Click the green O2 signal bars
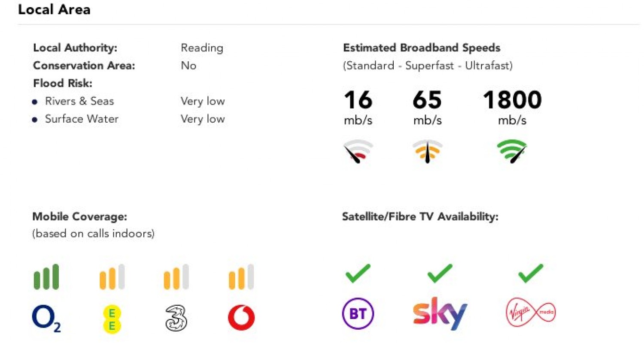Screen dimensions: 644x343 [46, 277]
